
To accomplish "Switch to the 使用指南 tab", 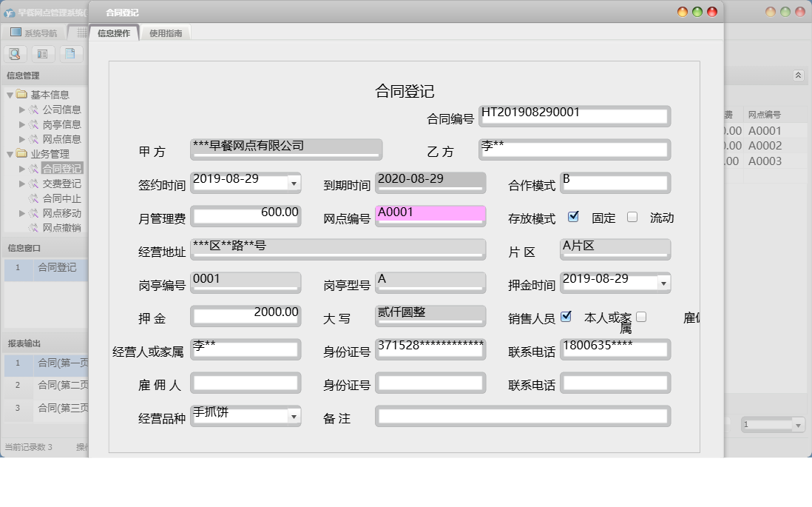I will pos(166,33).
